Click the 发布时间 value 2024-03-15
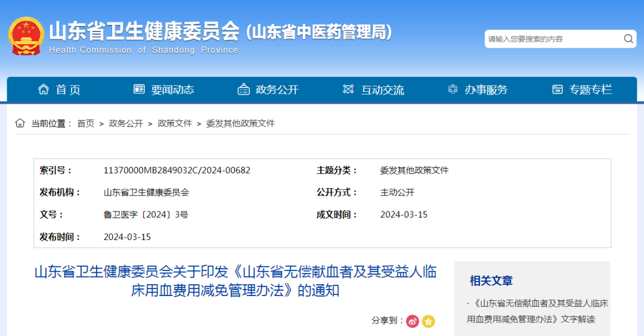This screenshot has height=336, width=644. [127, 237]
